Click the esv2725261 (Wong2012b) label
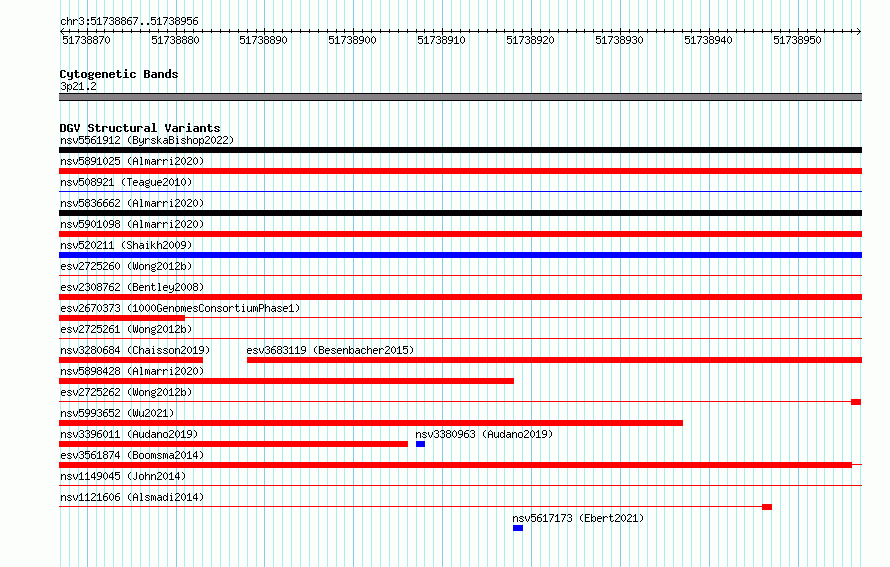This screenshot has height=567, width=890. pyautogui.click(x=126, y=329)
